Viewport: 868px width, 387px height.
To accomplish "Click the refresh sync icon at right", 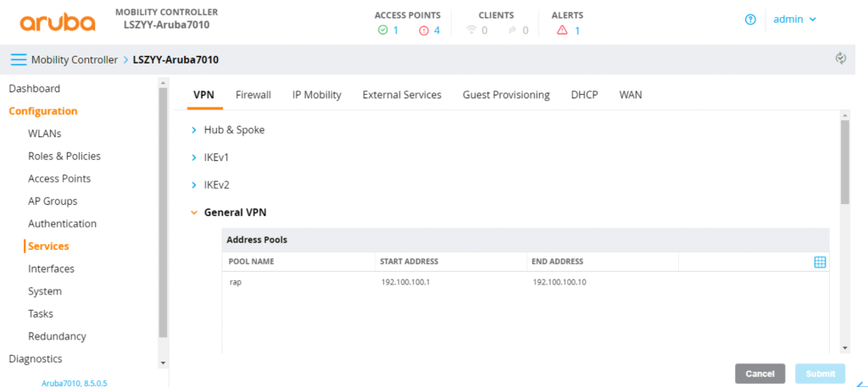I will 841,58.
